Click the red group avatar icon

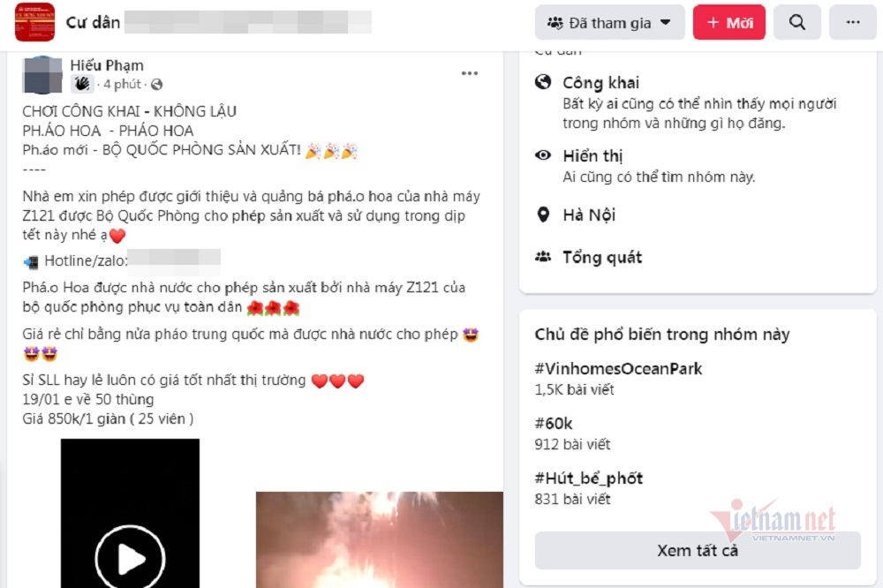click(35, 23)
